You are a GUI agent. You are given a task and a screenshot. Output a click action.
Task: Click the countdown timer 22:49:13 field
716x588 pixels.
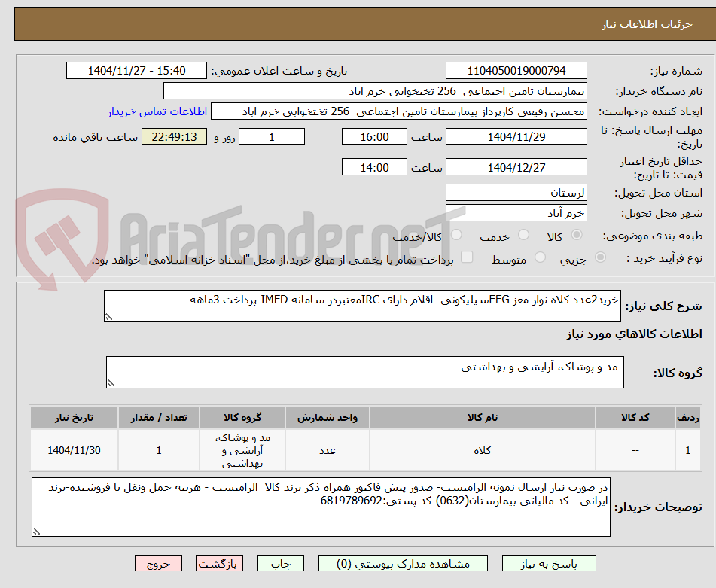click(x=174, y=136)
